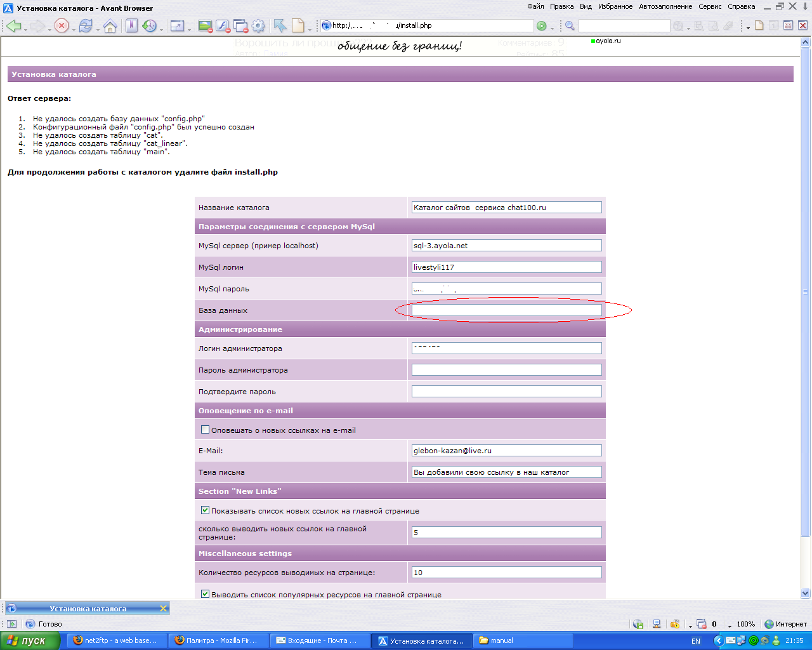This screenshot has width=812, height=650.
Task: Toggle 'Выводить список популярных ресурсов' checkbox
Action: 205,594
